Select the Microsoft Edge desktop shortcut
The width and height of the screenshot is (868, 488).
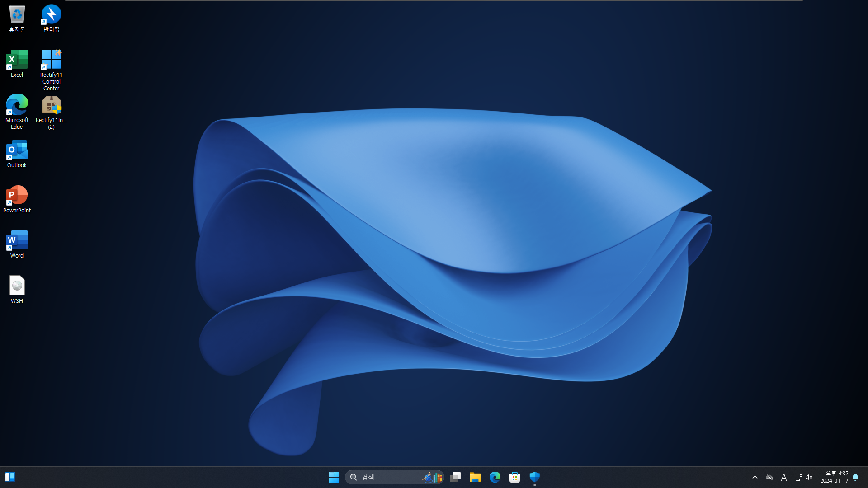(17, 112)
